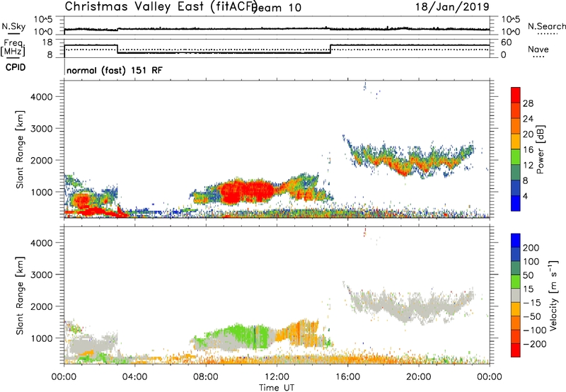The width and height of the screenshot is (566, 392).
Task: Click the title text 'Christmas Valley East (fitACF)'
Action: point(161,6)
